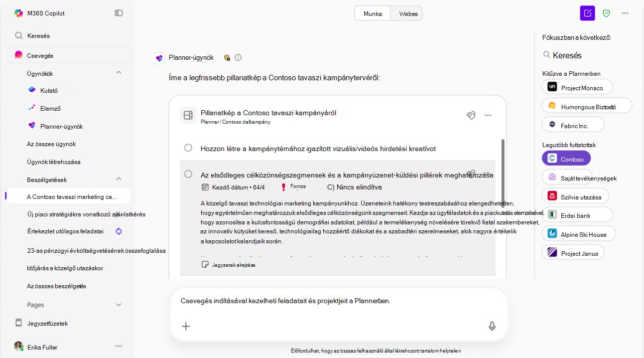The image size is (644, 358).
Task: Select the Contoso recent plan chip
Action: pos(566,159)
